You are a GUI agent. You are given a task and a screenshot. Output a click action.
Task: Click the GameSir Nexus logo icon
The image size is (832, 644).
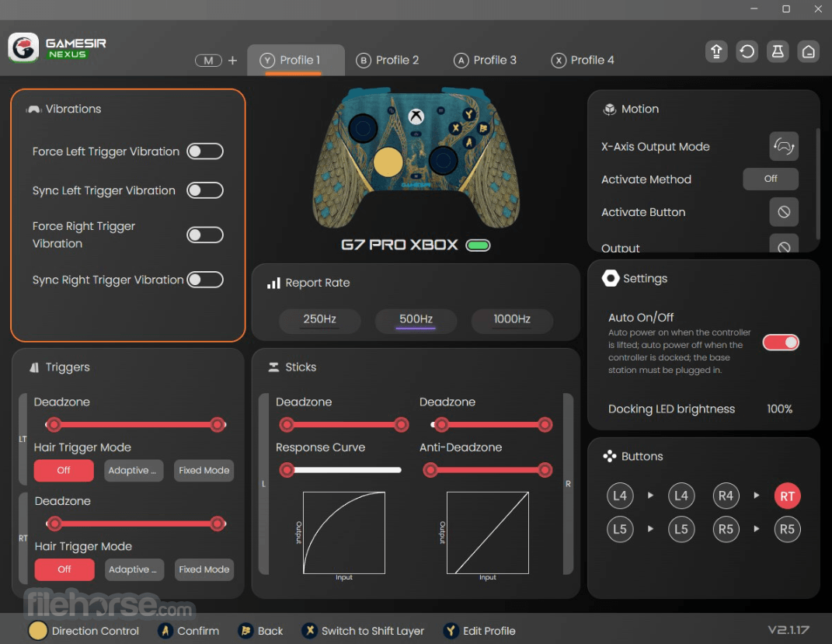(x=23, y=47)
